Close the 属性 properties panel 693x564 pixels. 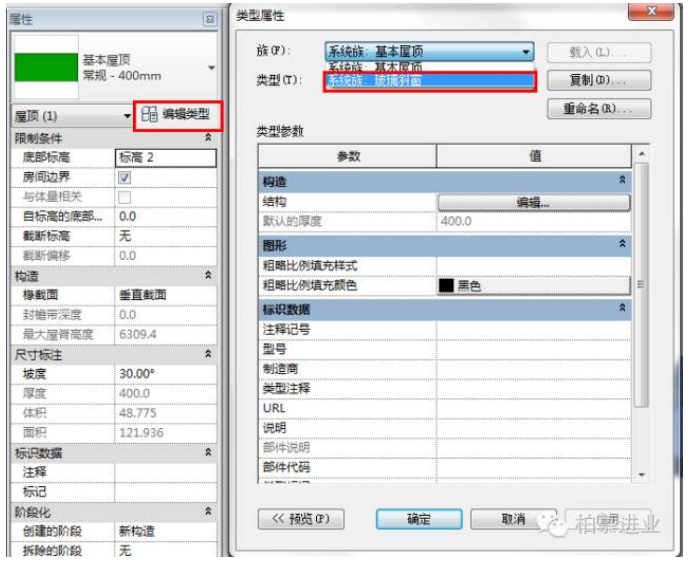(210, 19)
